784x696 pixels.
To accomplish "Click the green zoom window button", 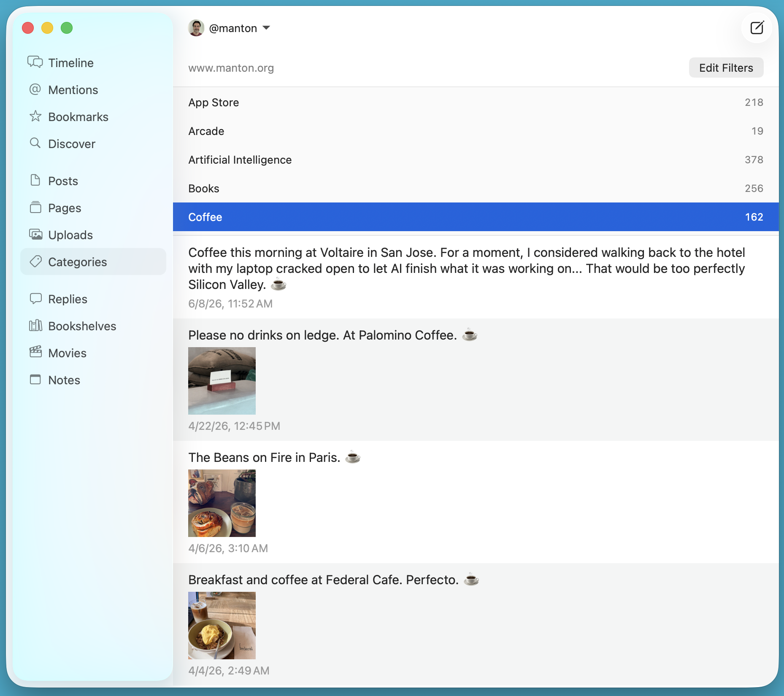I will (67, 28).
